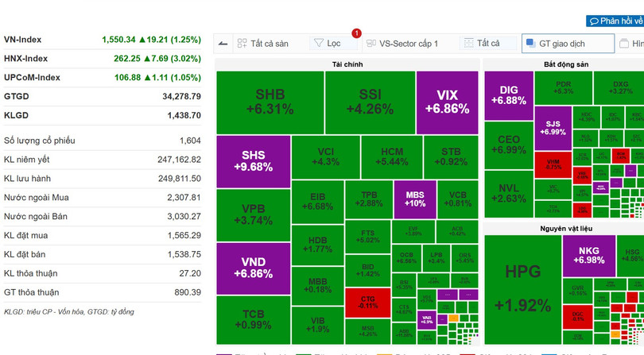Click the funnel icon on the Lọc filter
The width and height of the screenshot is (644, 355).
click(x=318, y=44)
